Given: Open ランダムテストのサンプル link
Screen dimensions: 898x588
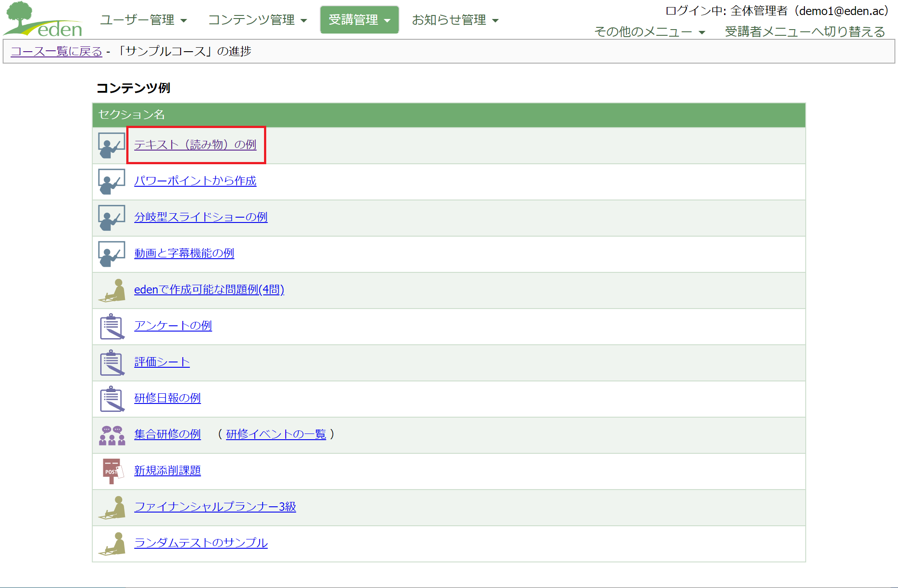Looking at the screenshot, I should [201, 543].
